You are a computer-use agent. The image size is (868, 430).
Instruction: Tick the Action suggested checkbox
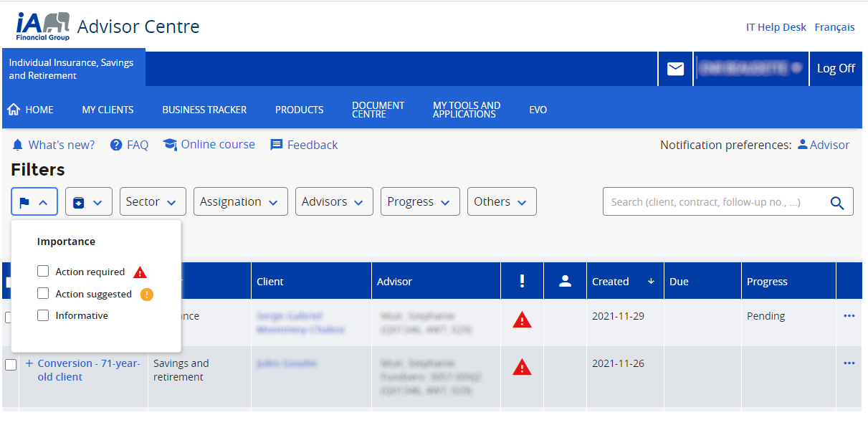(43, 294)
